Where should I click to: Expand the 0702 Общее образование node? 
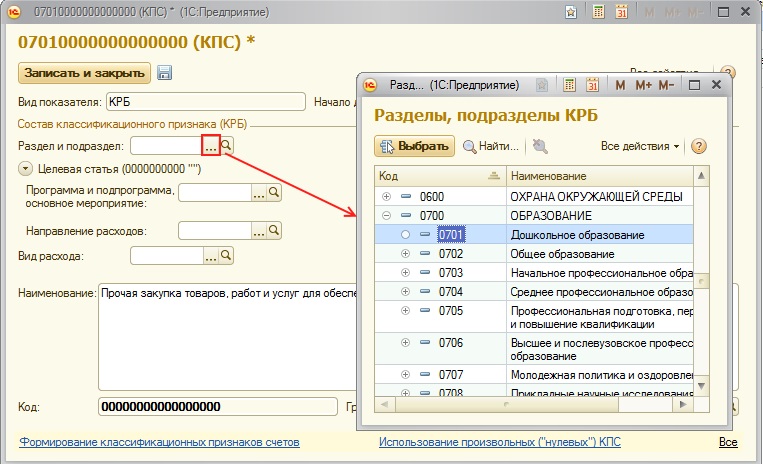(x=405, y=253)
